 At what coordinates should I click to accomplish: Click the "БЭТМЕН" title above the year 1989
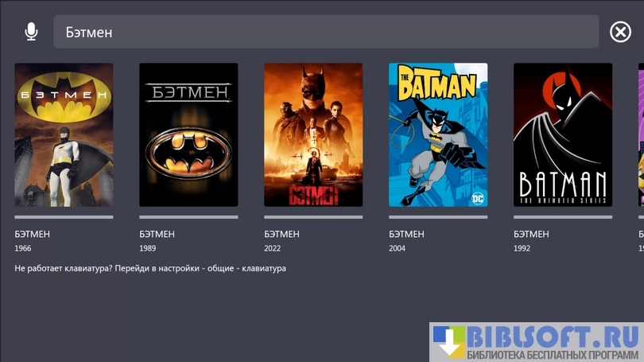157,235
